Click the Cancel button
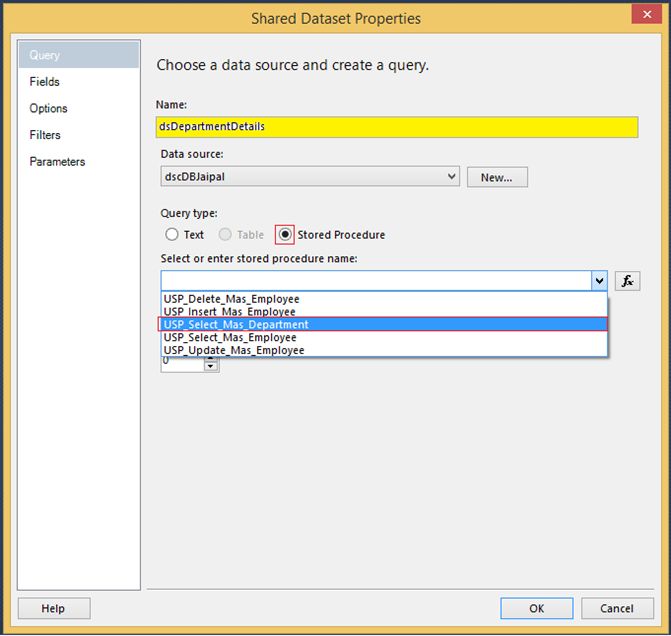This screenshot has height=636, width=671. (x=617, y=608)
